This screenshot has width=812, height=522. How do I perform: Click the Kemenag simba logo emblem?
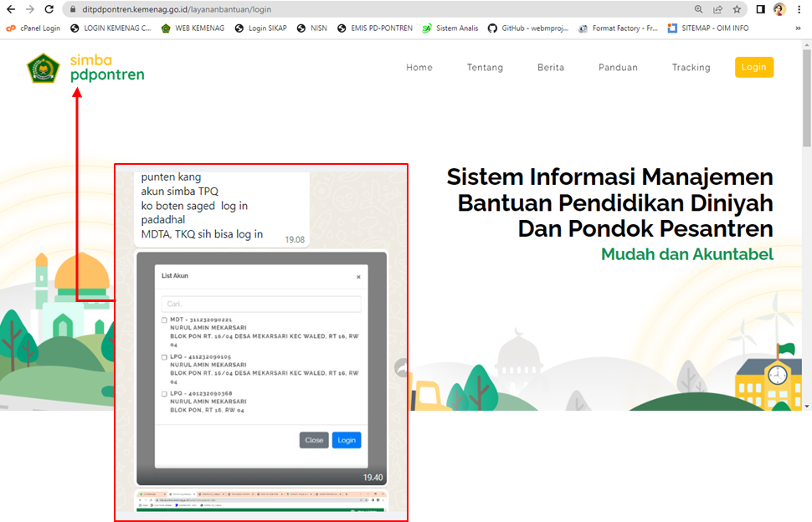44,69
